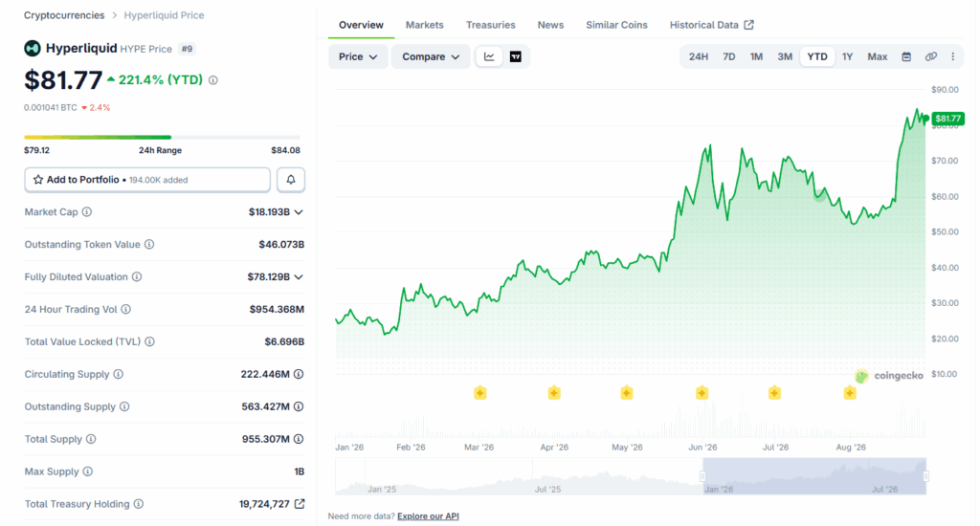Click the #9 rank badge
This screenshot has width=980, height=526.
pyautogui.click(x=187, y=49)
